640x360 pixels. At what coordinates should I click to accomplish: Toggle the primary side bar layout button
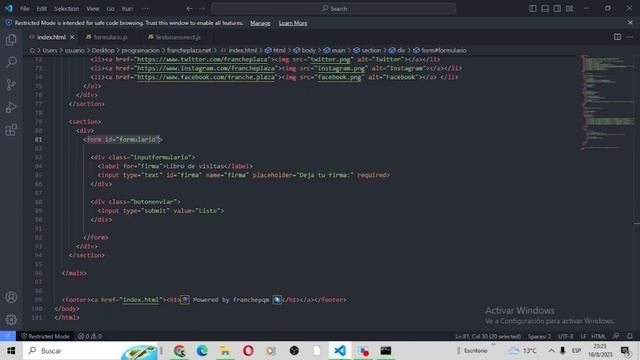pos(533,9)
